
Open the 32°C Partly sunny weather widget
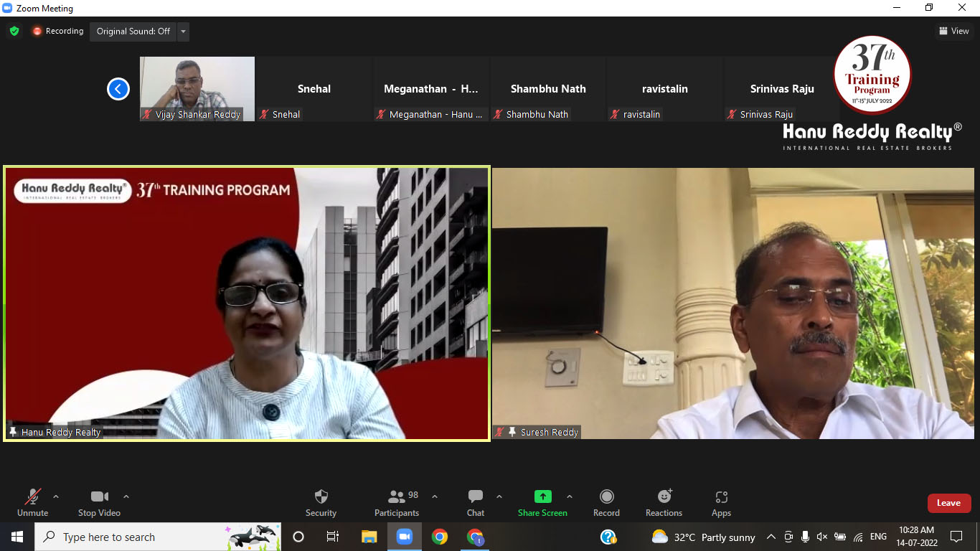[703, 537]
